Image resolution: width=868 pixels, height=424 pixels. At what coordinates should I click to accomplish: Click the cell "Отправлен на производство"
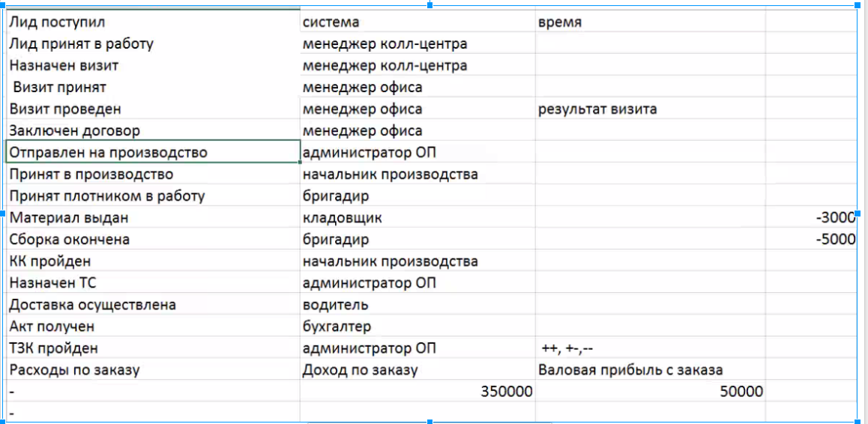[152, 153]
